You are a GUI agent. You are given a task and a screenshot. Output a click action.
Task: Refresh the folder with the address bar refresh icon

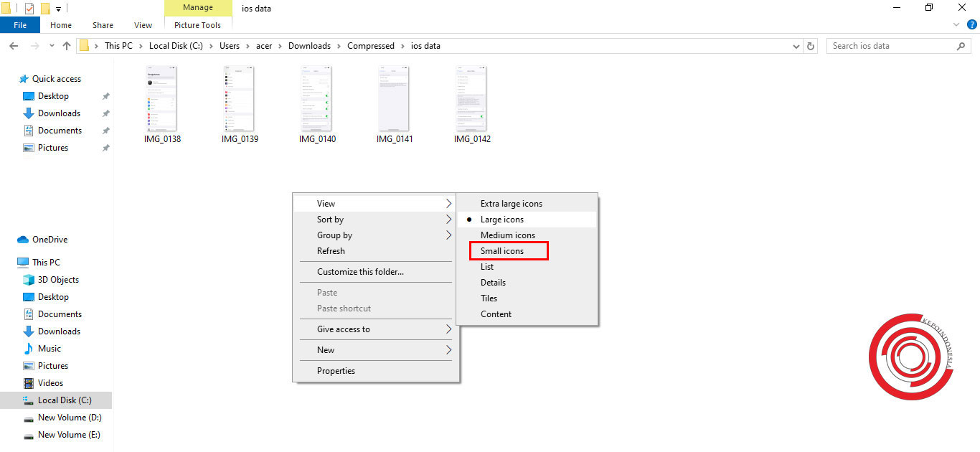click(x=810, y=45)
